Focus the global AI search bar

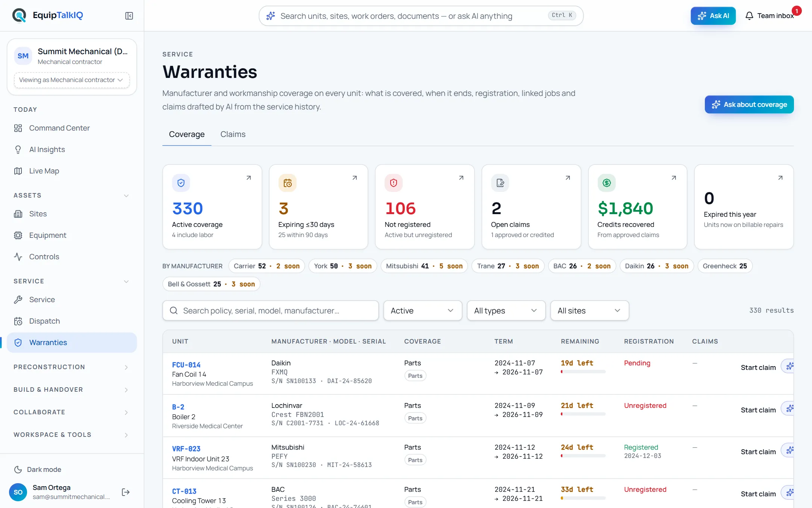coord(421,16)
